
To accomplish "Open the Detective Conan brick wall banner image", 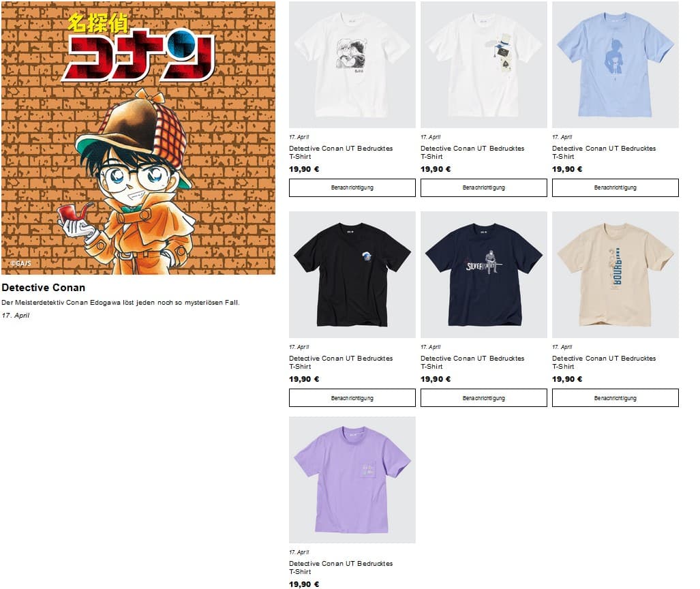I will coord(138,138).
